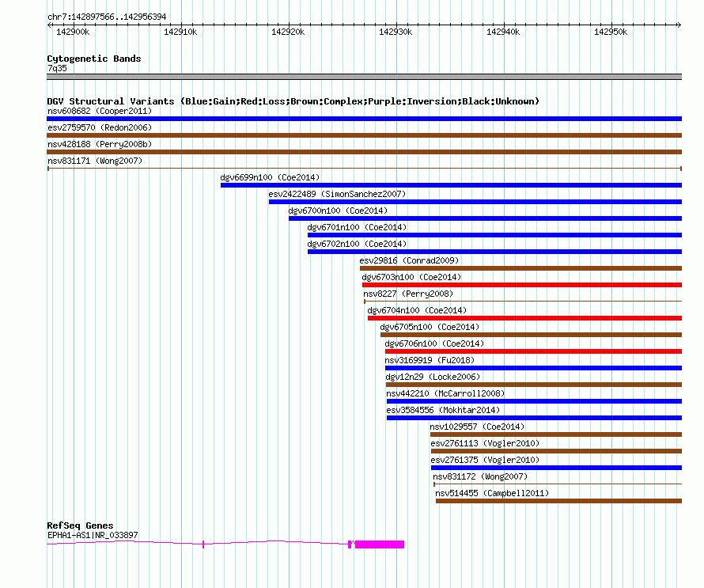This screenshot has height=588, width=704.
Task: Open dgv6701n100 (Coe2014) variant label
Action: tap(357, 227)
